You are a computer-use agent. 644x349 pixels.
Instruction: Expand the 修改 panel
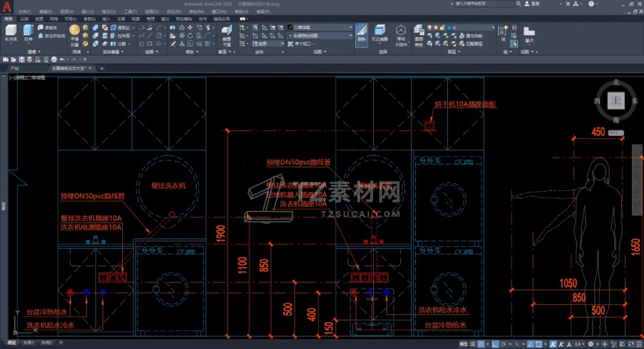coord(192,52)
